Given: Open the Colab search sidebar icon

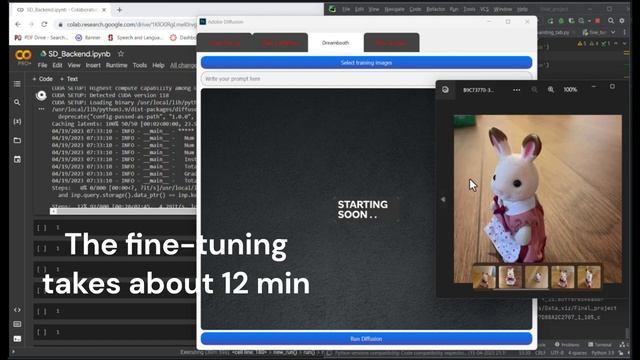Looking at the screenshot, I should pos(17,102).
